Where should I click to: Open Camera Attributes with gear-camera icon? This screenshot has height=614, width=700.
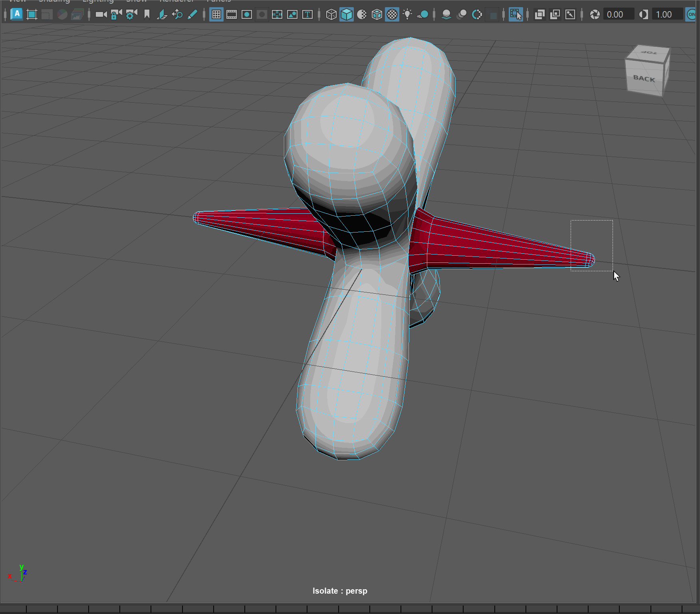pos(131,15)
